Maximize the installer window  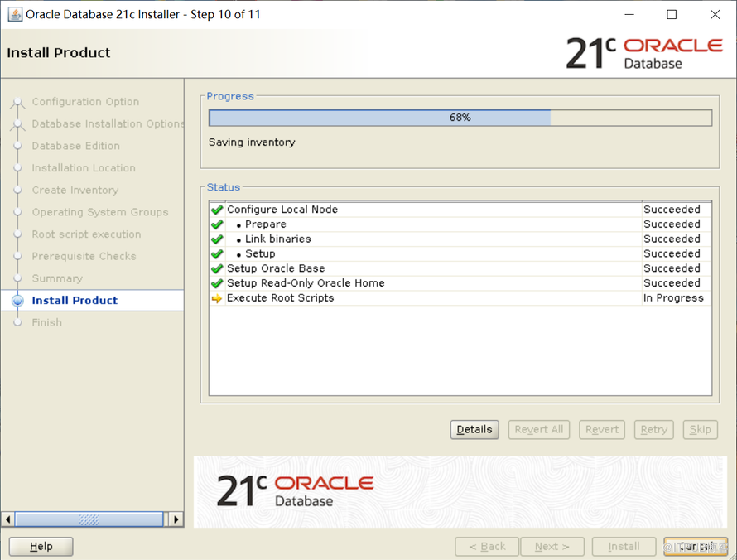pyautogui.click(x=672, y=14)
